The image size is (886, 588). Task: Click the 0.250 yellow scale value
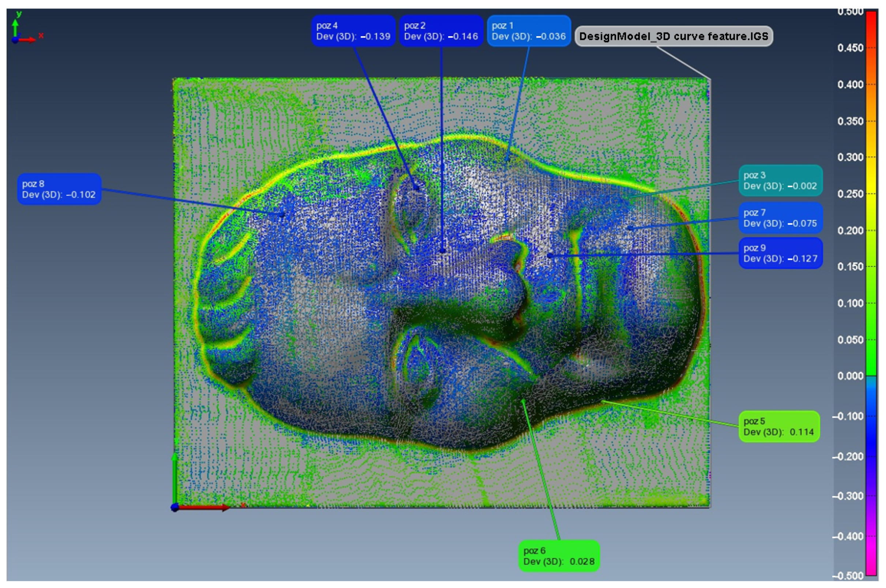coord(850,194)
